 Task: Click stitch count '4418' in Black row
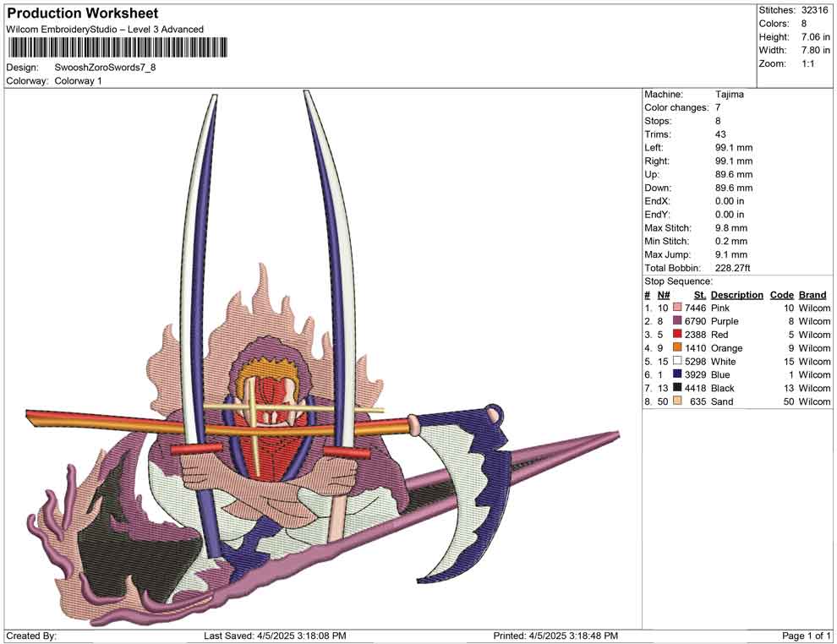coord(696,388)
